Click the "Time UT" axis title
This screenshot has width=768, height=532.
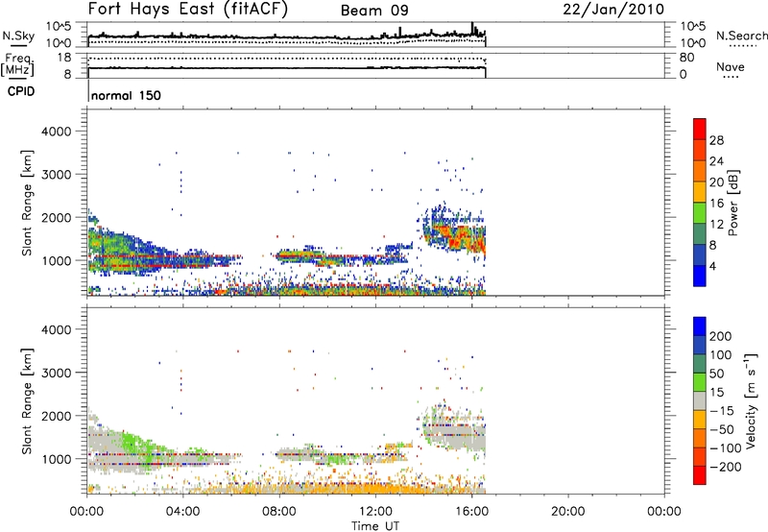tap(375, 525)
